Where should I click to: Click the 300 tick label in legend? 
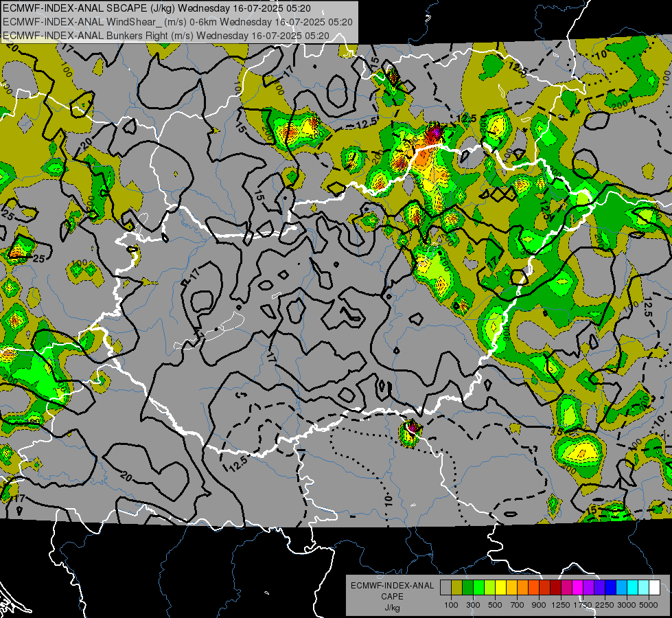[x=473, y=605]
